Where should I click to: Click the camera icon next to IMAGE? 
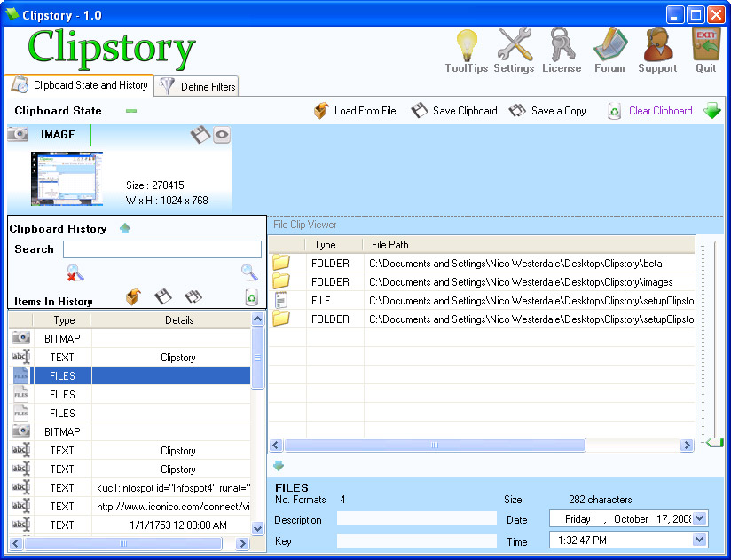[x=18, y=134]
